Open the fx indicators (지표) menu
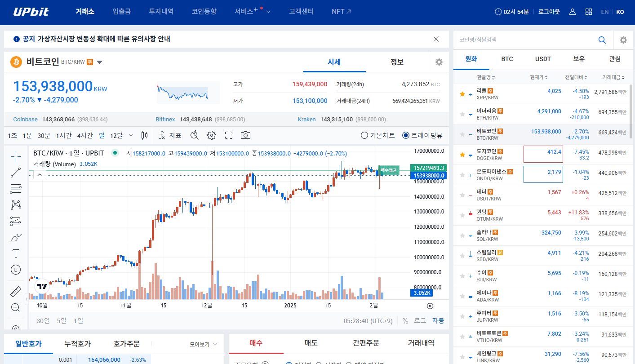 point(170,135)
